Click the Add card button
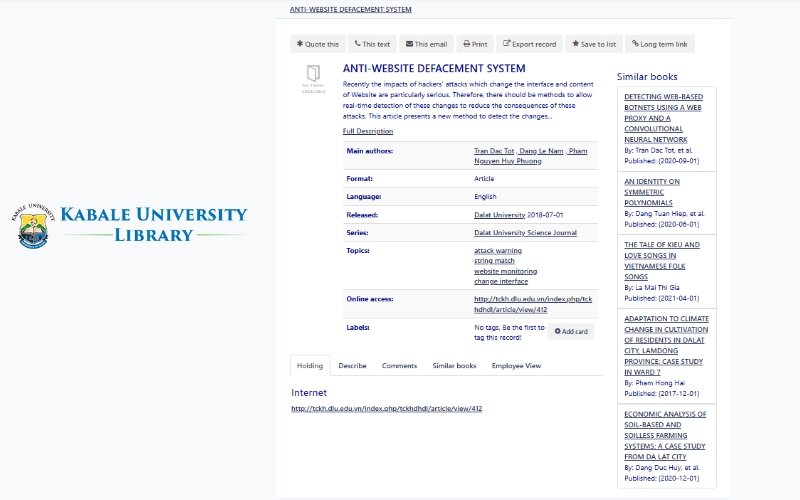Screen dimensions: 800x500 pos(570,331)
